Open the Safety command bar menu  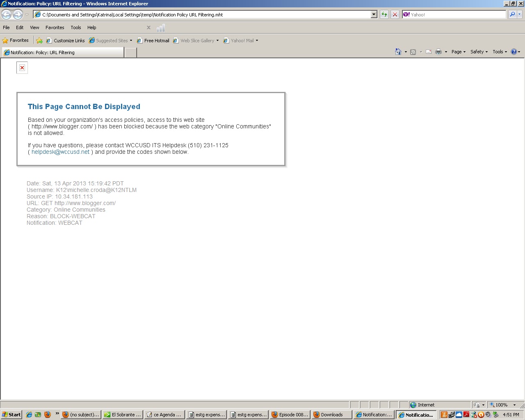(479, 52)
